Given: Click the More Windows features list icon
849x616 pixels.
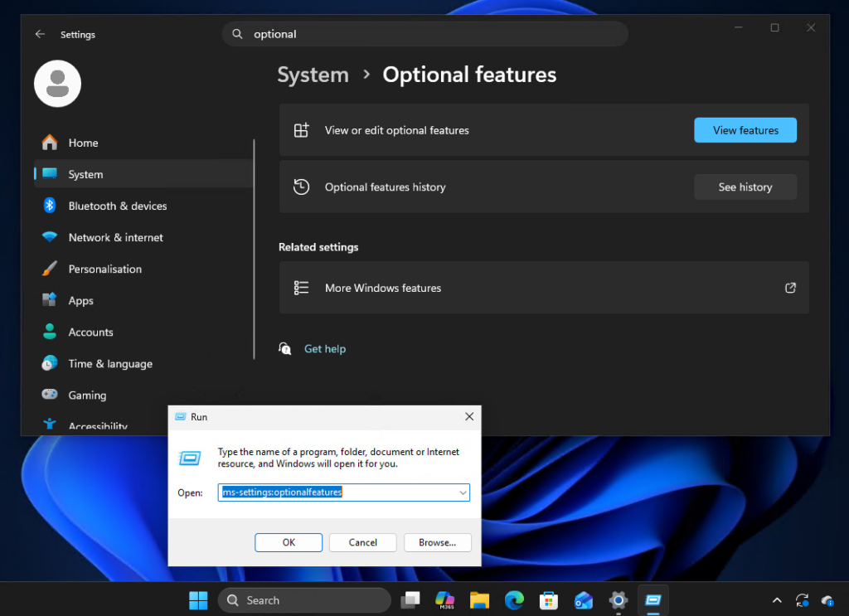Looking at the screenshot, I should 302,288.
